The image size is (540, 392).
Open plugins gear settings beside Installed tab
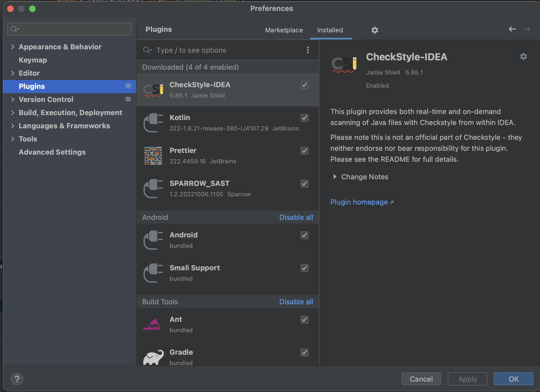coord(375,30)
